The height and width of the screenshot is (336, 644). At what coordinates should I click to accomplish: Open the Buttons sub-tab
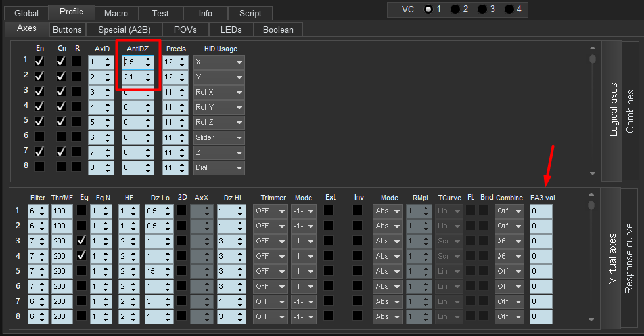point(67,30)
